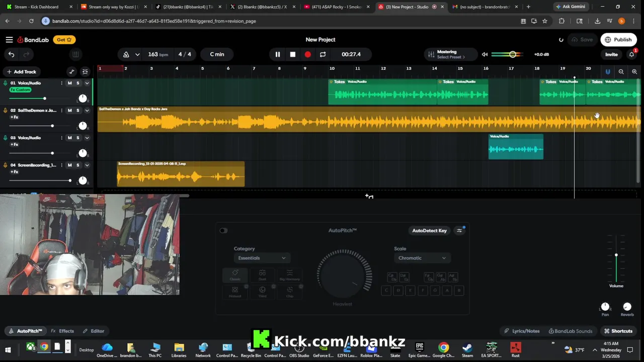The image size is (644, 362).
Task: Open options menu for track 01 Voice/Audio
Action: pyautogui.click(x=62, y=83)
